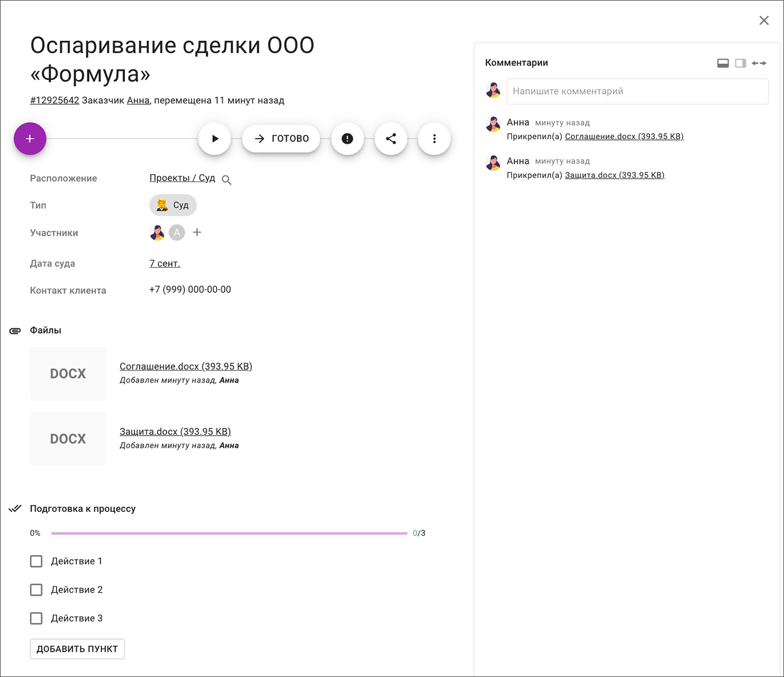The image size is (784, 677).
Task: Open the Соглашение.docx DOCX thumbnail
Action: click(x=68, y=373)
